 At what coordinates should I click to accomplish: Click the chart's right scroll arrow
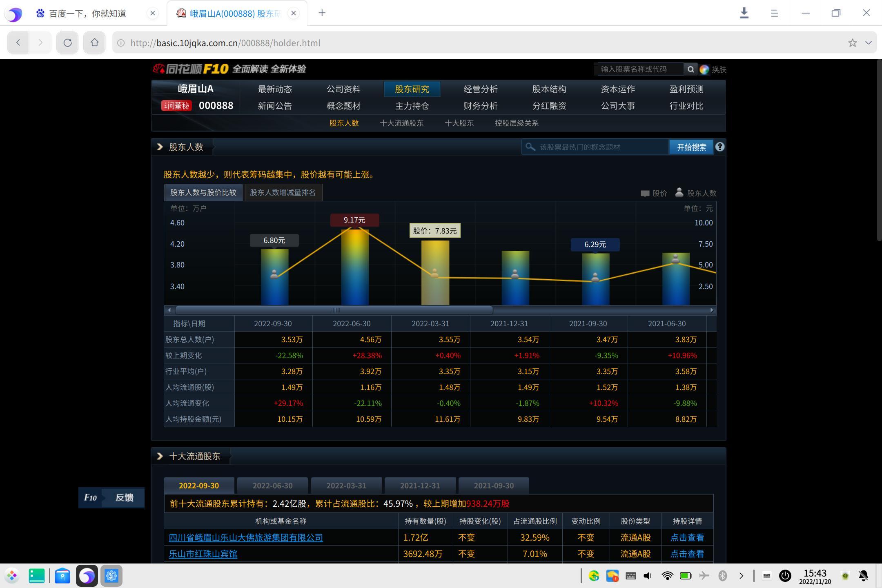[x=712, y=310]
